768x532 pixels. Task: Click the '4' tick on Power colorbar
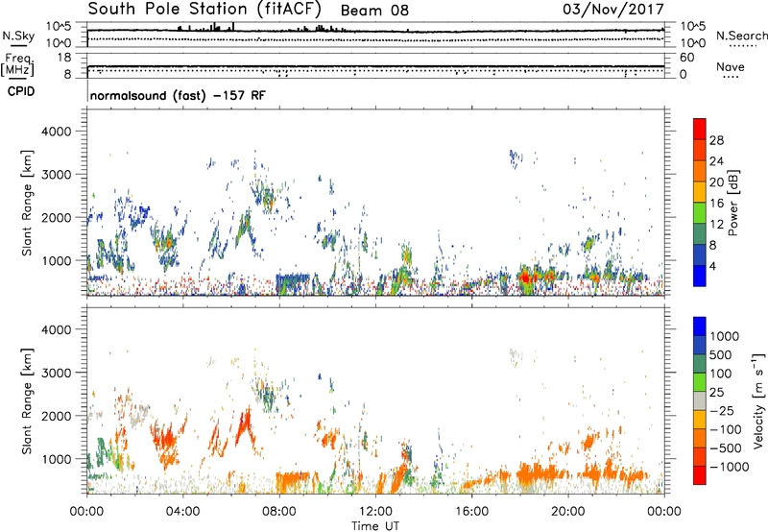click(x=712, y=266)
